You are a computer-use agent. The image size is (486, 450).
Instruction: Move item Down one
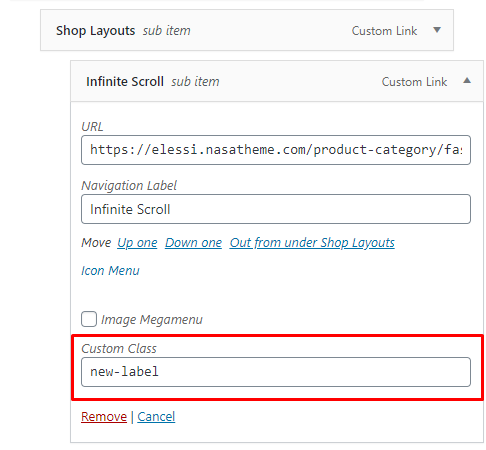[x=193, y=243]
